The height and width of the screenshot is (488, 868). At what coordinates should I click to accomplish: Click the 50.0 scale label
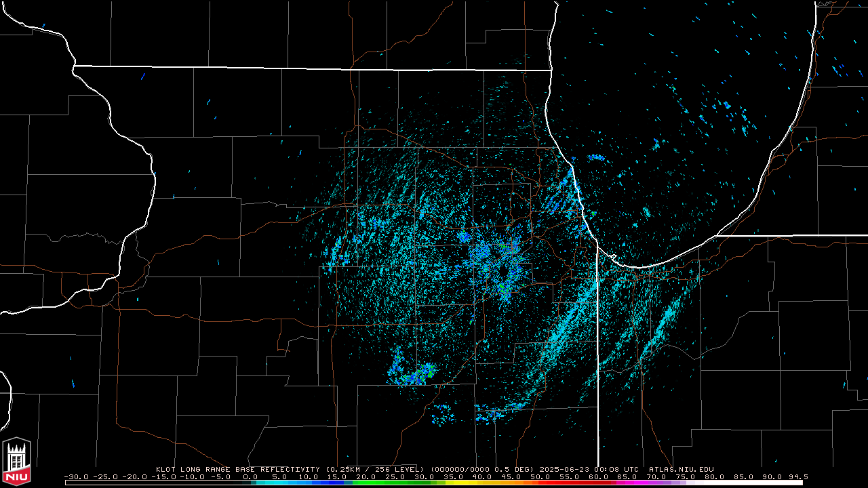(541, 476)
